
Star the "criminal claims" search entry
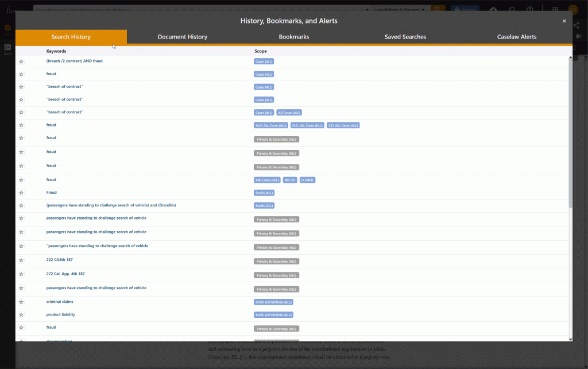(x=21, y=302)
